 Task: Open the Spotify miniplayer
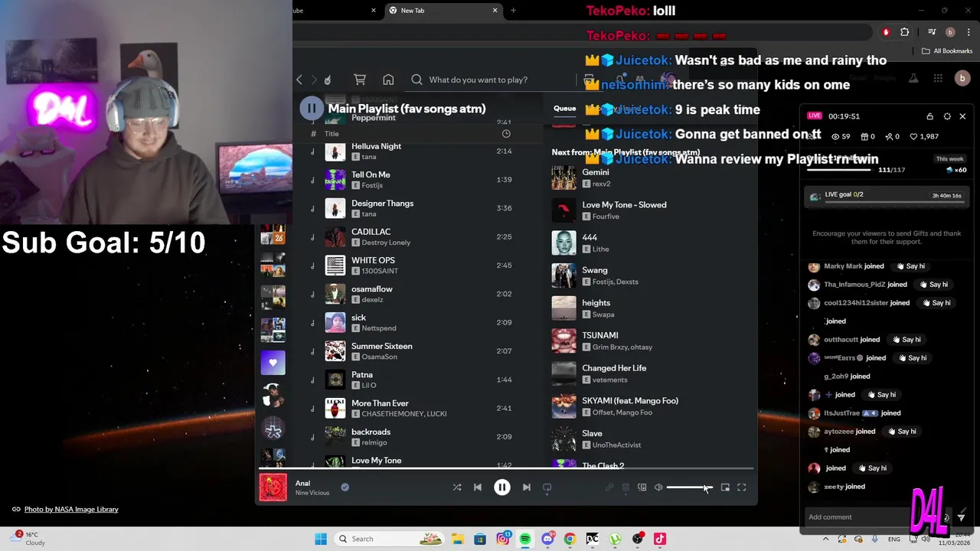(725, 487)
